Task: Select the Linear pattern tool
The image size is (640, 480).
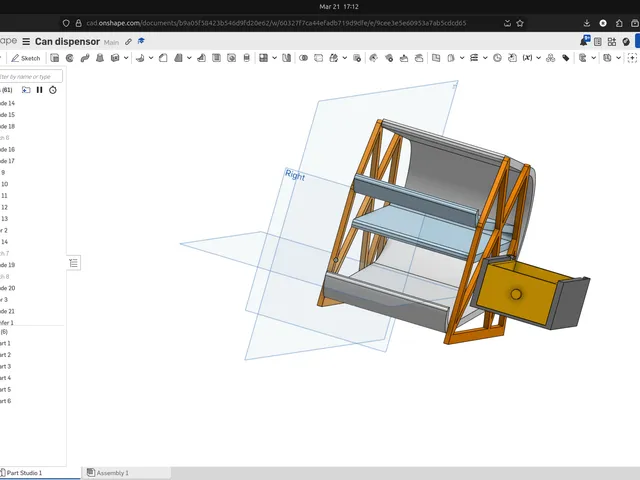Action: (263, 58)
